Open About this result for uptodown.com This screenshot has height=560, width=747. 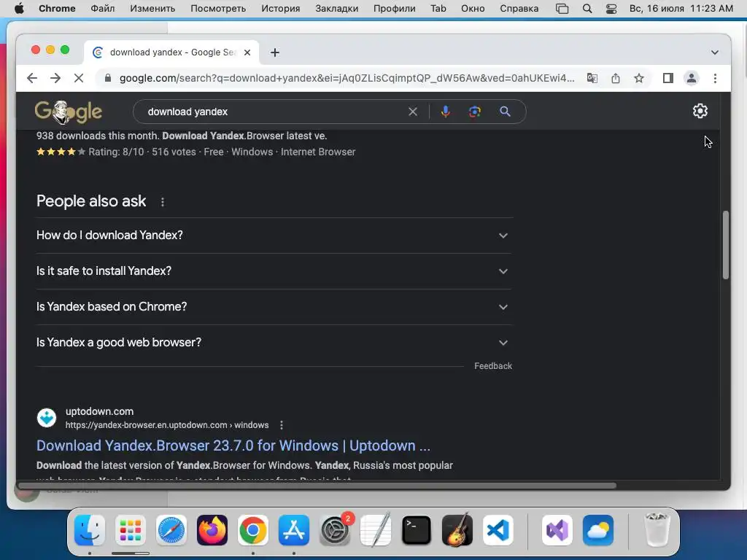282,425
